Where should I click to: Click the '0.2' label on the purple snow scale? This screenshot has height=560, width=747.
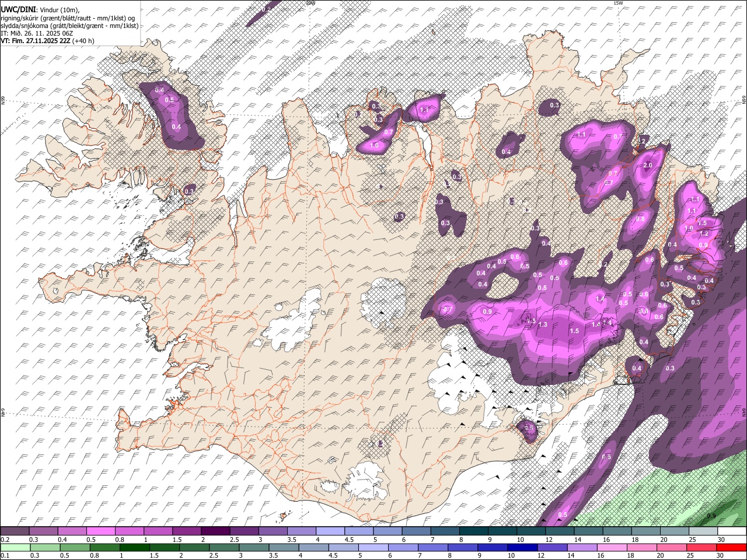coord(5,540)
